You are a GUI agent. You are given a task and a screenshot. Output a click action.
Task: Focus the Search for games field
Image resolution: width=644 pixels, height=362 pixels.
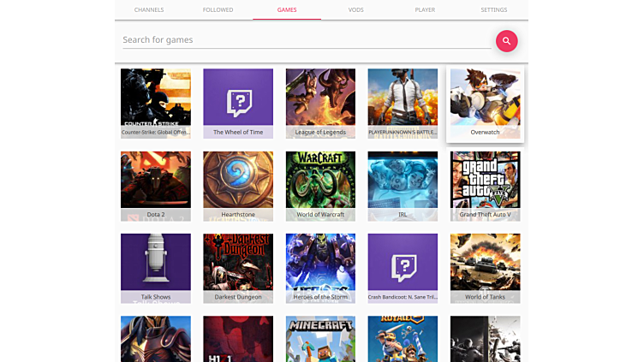pos(304,39)
